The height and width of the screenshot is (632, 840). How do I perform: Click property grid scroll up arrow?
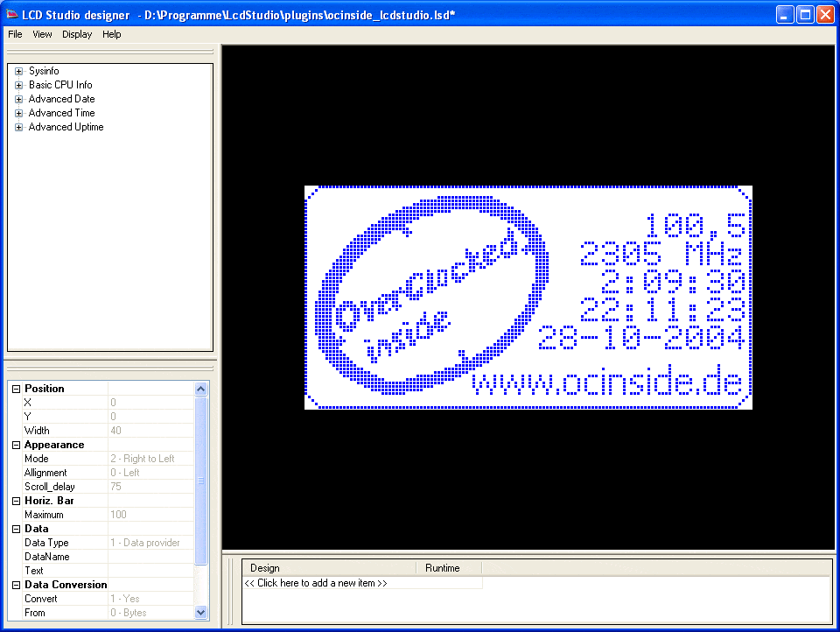(x=201, y=390)
